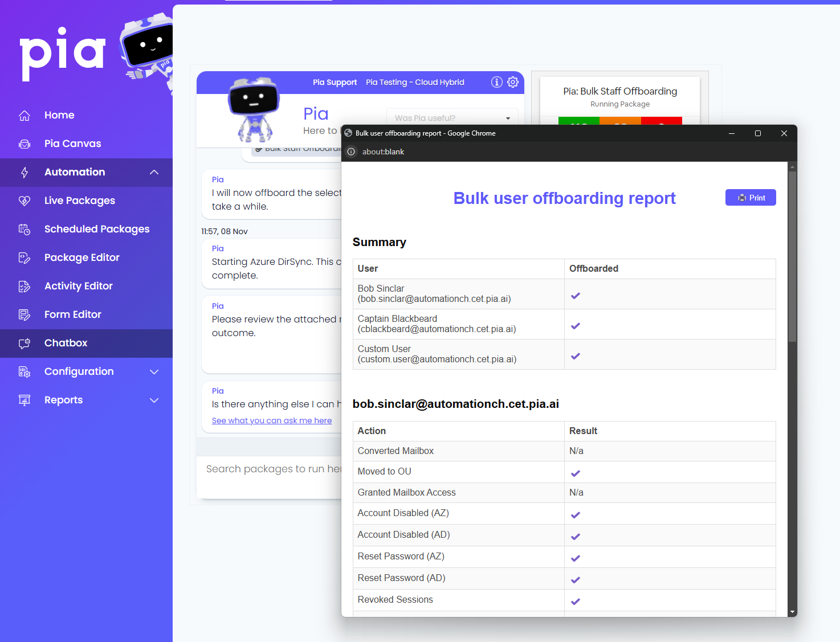Click Reset Password (AD) checkmark
Screen dimensions: 840x642
pos(576,580)
